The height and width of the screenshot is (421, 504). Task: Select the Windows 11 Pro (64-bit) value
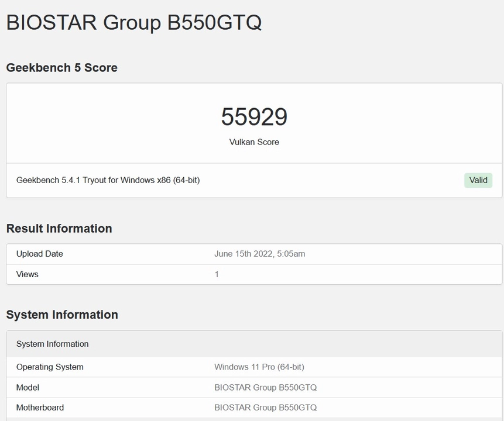point(259,367)
